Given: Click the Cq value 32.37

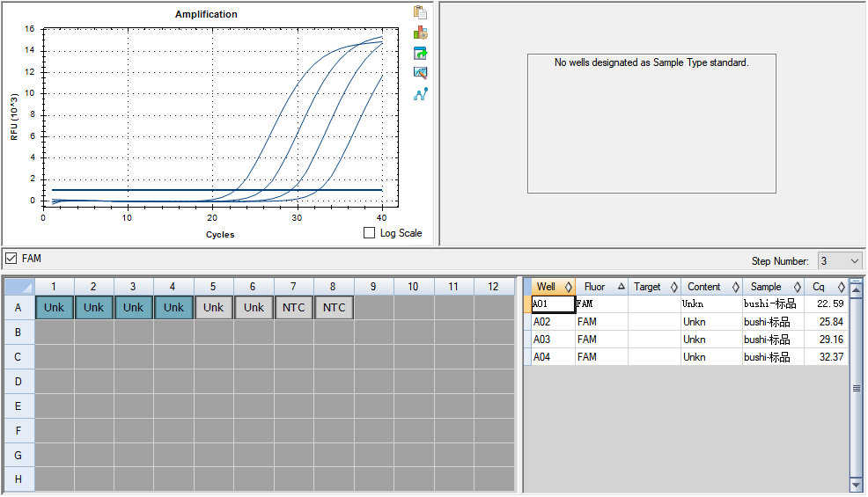Looking at the screenshot, I should click(831, 357).
